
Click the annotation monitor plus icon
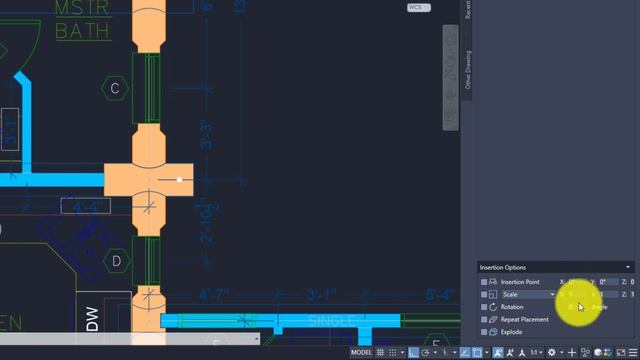tap(572, 353)
